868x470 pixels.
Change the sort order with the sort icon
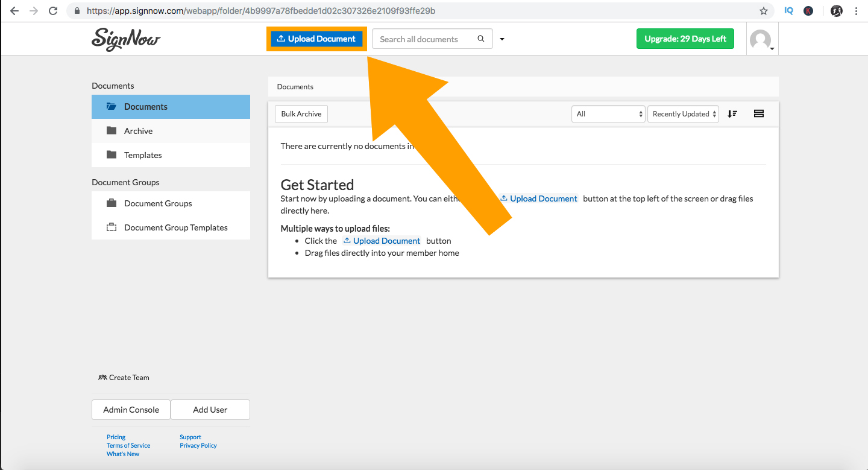pyautogui.click(x=732, y=113)
